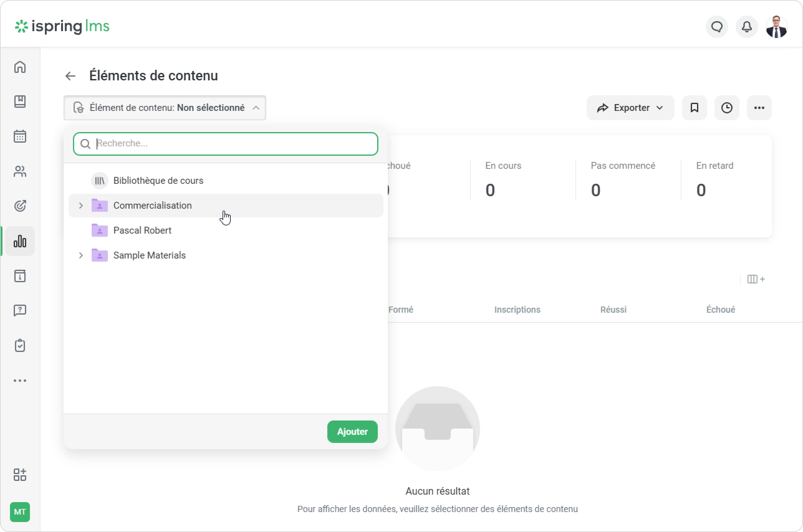Open the three-dot more options button

(x=759, y=108)
